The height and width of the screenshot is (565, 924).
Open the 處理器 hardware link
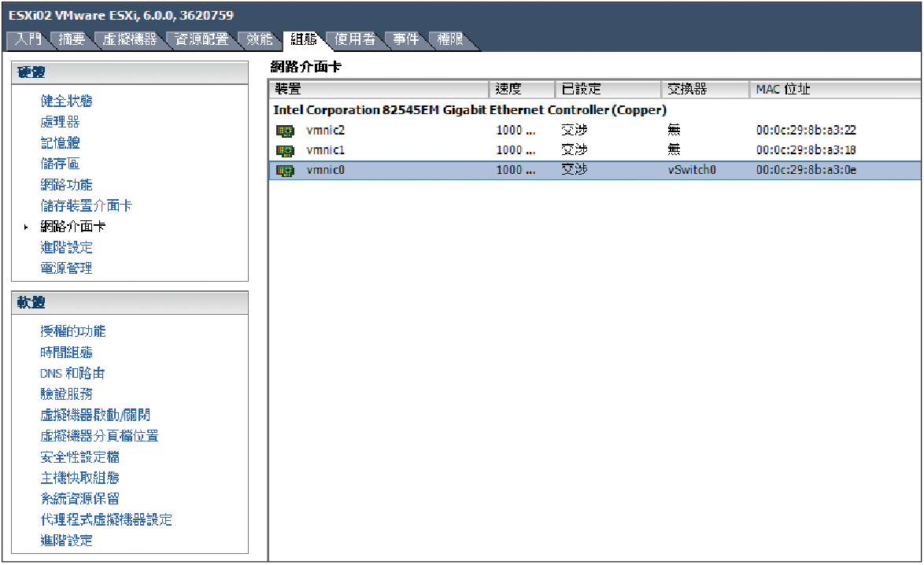coord(60,122)
